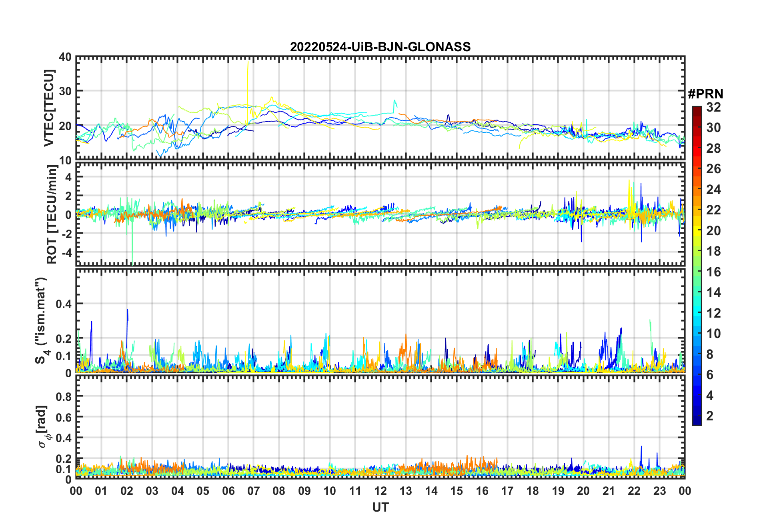This screenshot has height=532, width=761.
Task: Click colorbar tick label 32
Action: click(713, 107)
